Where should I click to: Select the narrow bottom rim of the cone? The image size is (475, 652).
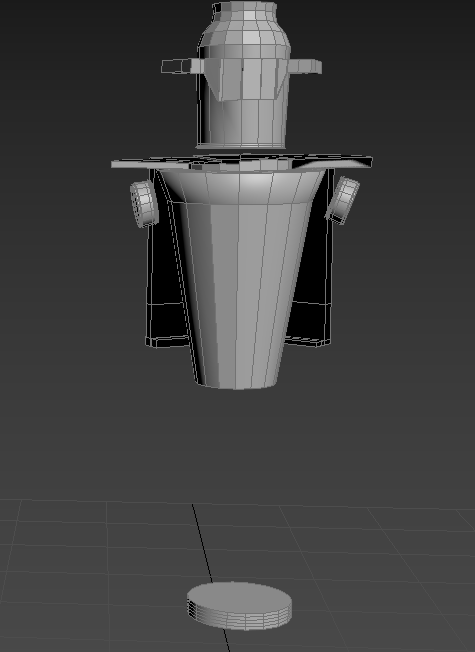point(237,383)
